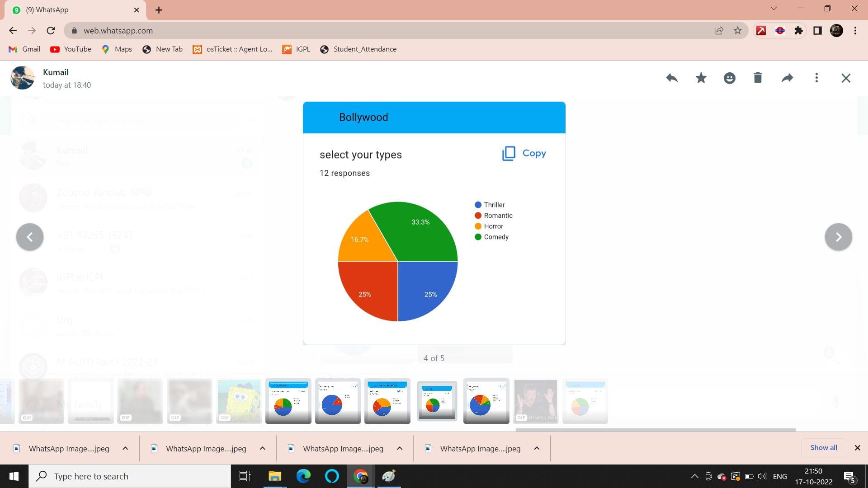868x488 pixels.
Task: Open the media viewer three-dot menu
Action: (x=816, y=78)
